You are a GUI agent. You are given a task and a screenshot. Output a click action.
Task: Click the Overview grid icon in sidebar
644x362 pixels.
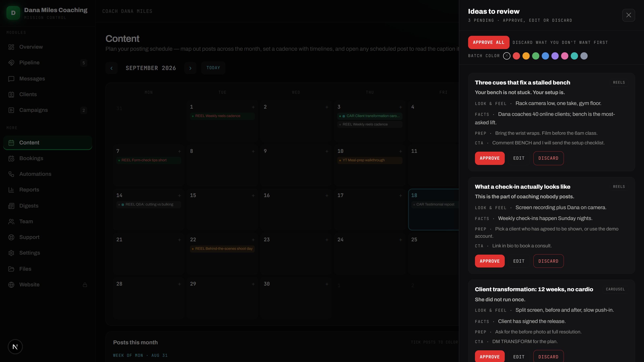11,47
